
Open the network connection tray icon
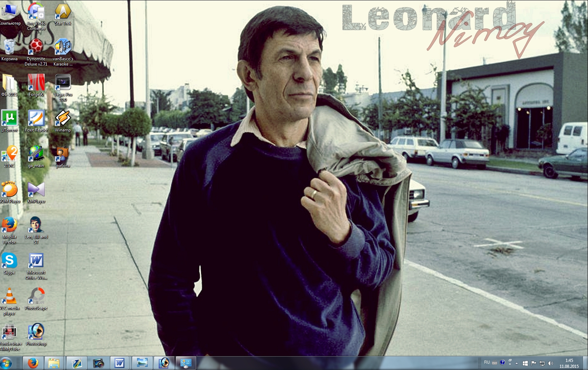[x=542, y=363]
